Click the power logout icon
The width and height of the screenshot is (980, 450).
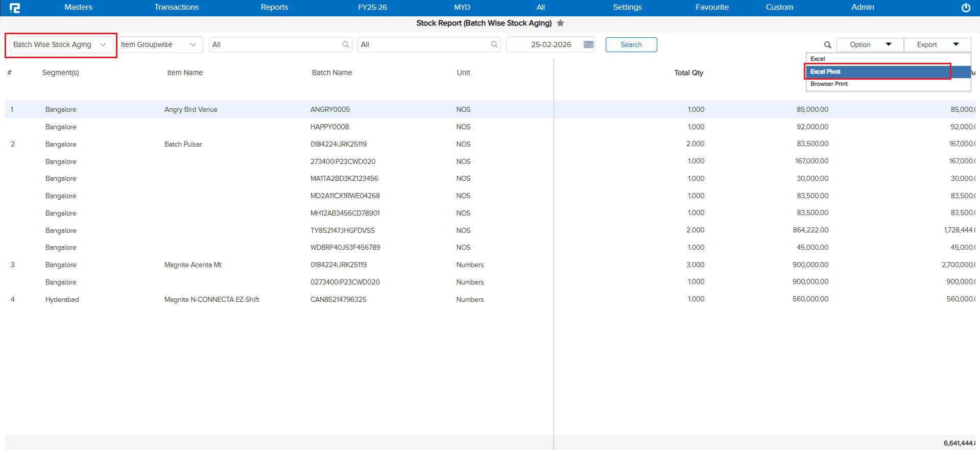pyautogui.click(x=966, y=8)
